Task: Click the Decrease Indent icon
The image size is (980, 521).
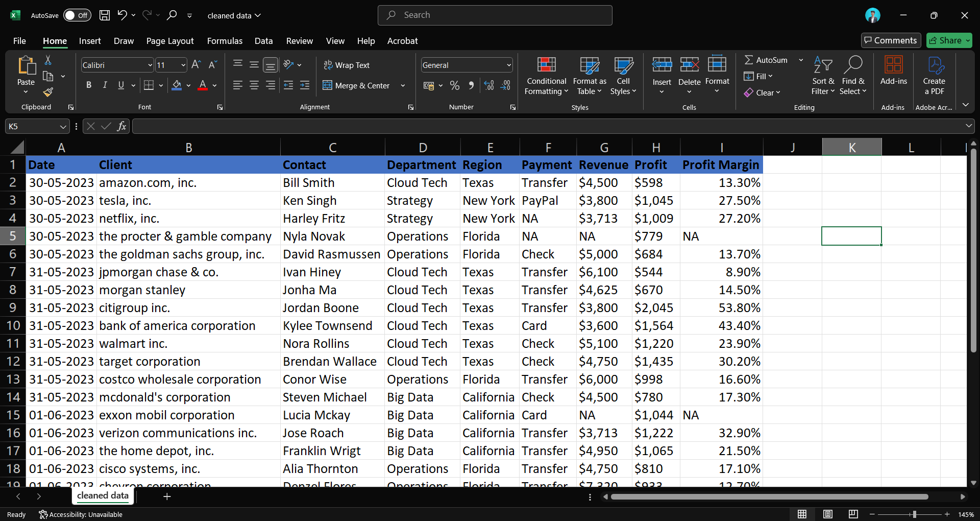Action: click(288, 85)
